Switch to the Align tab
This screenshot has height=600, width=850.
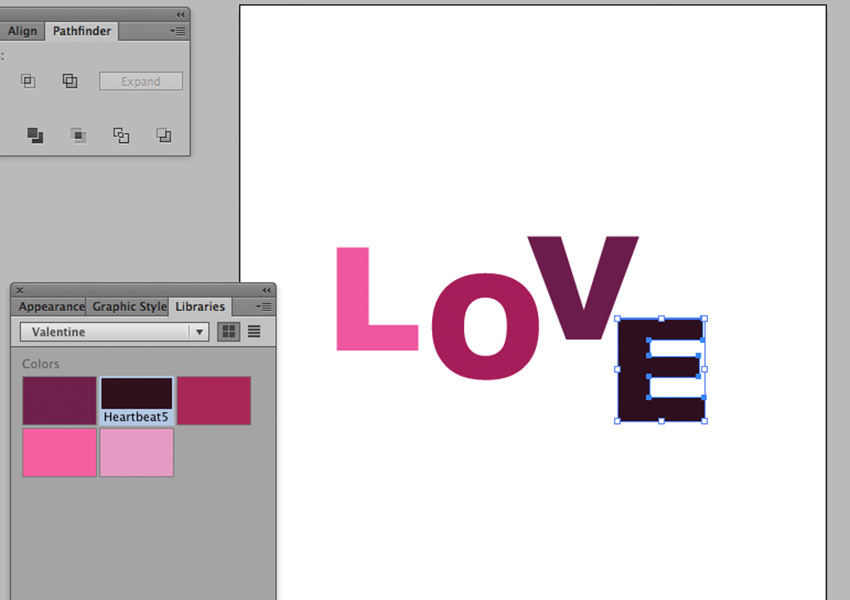(x=22, y=31)
